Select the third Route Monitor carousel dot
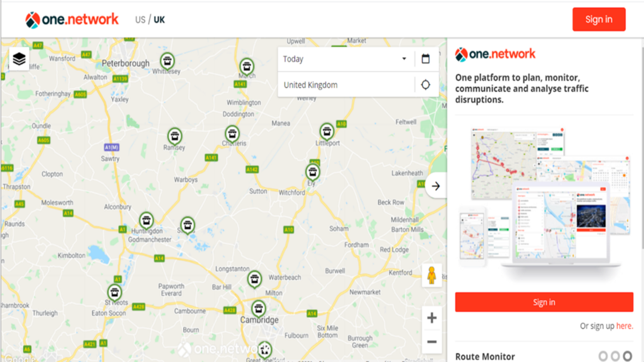644x362 pixels. (627, 356)
